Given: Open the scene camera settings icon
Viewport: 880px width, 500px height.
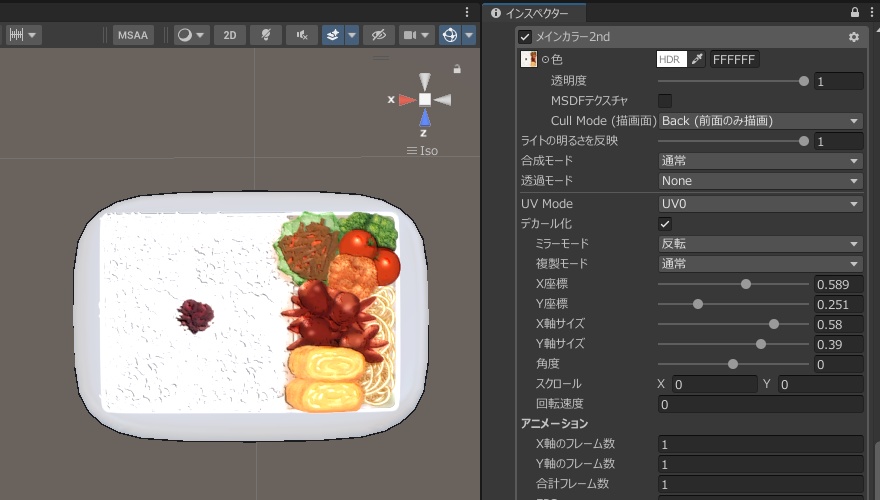Looking at the screenshot, I should click(410, 35).
